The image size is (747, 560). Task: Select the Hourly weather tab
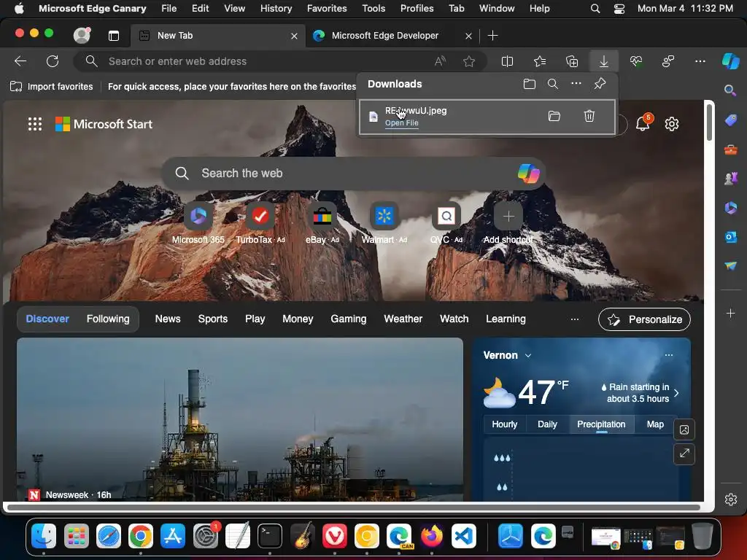(x=505, y=424)
